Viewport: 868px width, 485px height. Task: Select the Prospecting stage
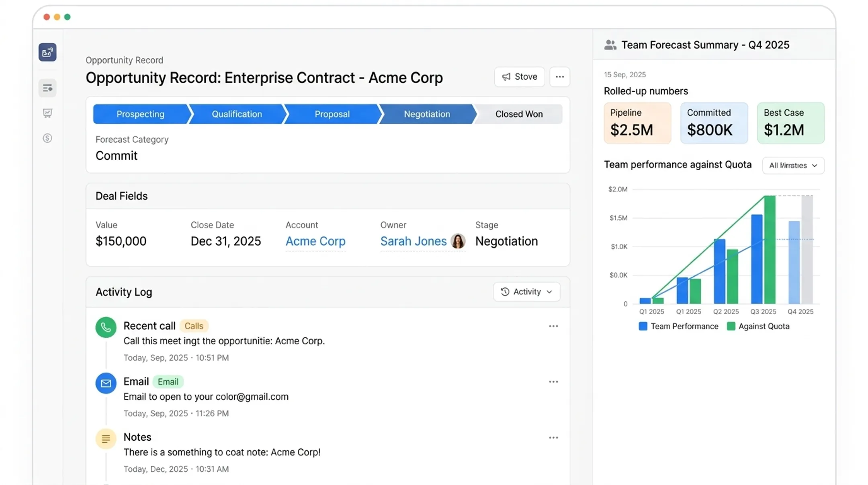(140, 114)
